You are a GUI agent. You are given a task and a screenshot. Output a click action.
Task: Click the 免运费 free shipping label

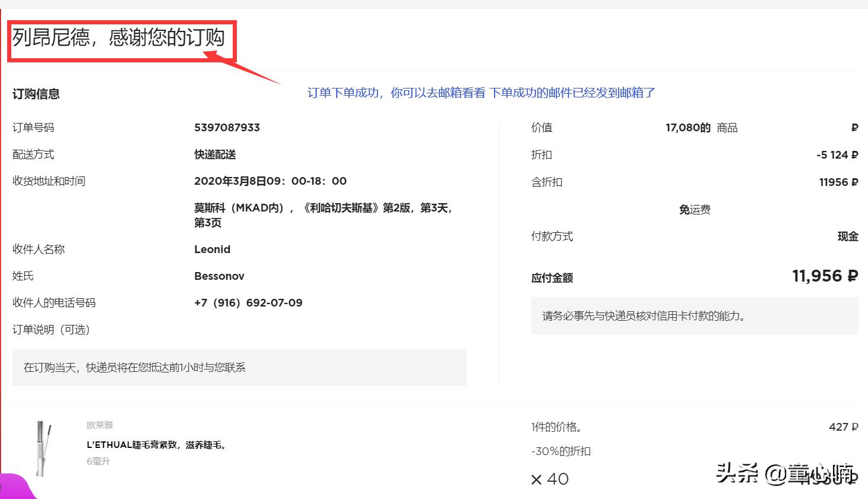695,209
